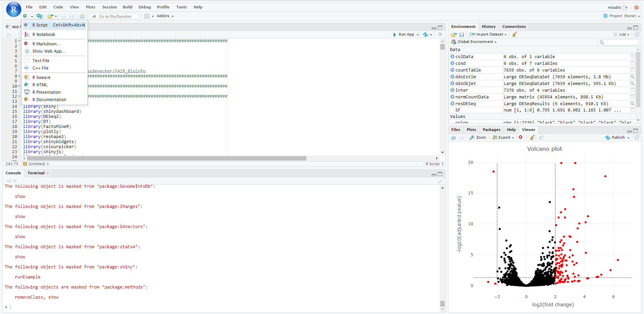View colData using its table grid icon

coord(633,56)
